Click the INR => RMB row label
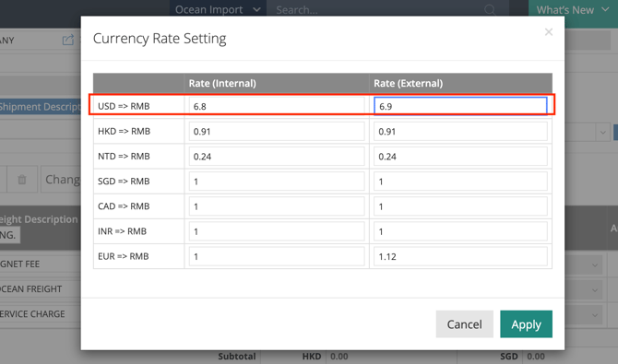This screenshot has height=364, width=618. click(x=122, y=231)
